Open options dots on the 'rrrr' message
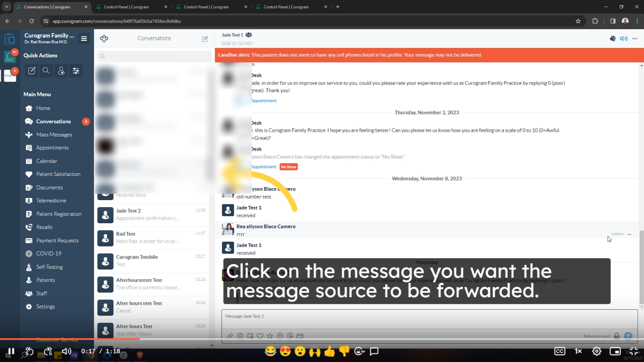 pyautogui.click(x=629, y=234)
